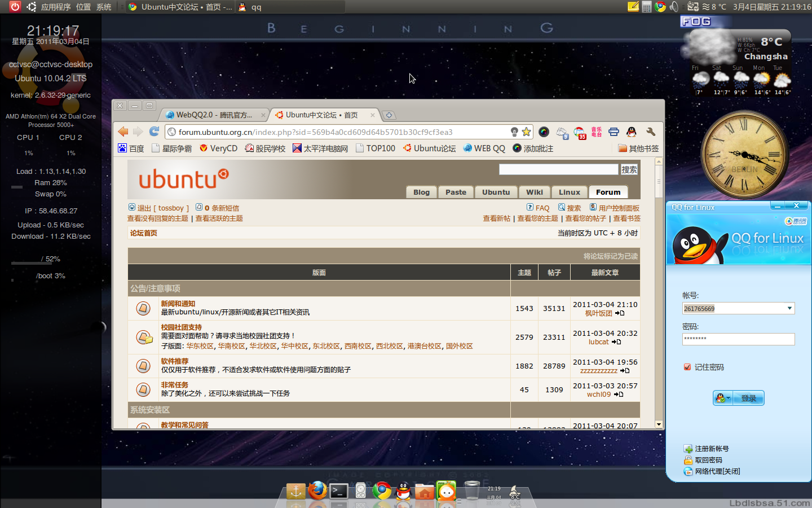Launch the PPS orange app from dock
Viewport: 812px width, 508px height.
tap(447, 491)
